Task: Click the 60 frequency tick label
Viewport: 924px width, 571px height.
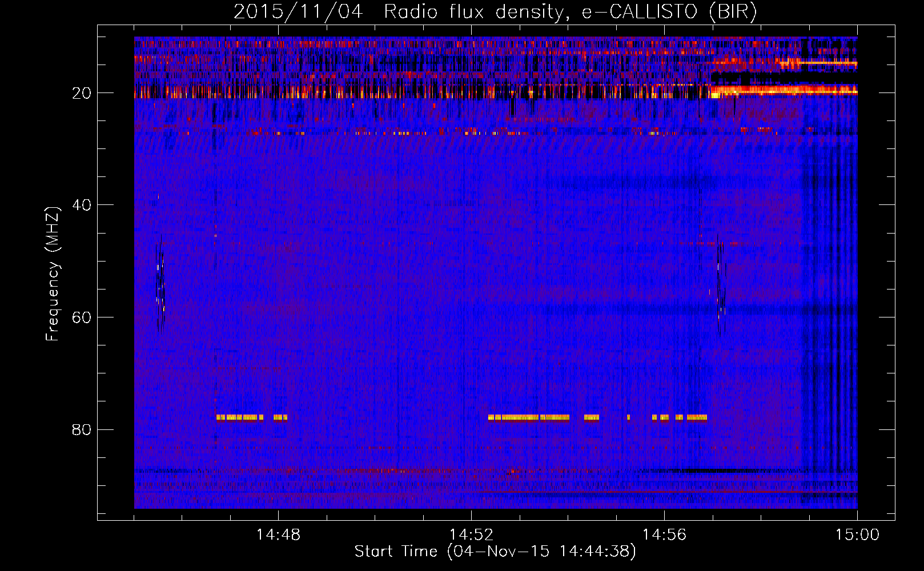Action: tap(82, 317)
